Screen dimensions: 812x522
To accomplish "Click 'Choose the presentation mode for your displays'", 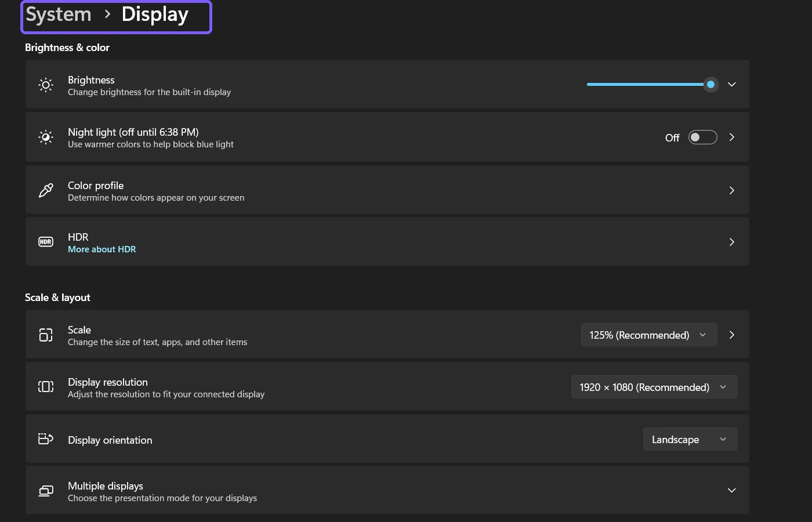I will click(162, 498).
